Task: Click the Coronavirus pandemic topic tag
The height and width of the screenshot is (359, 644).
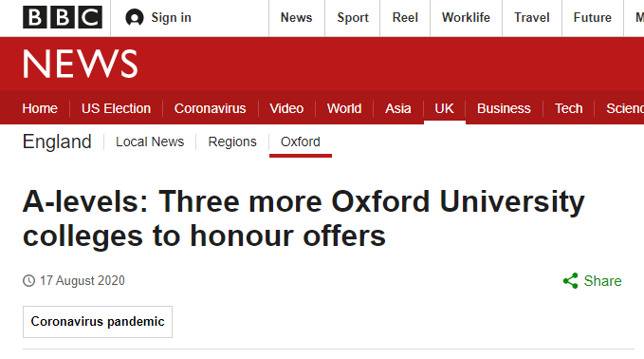Action: point(98,322)
